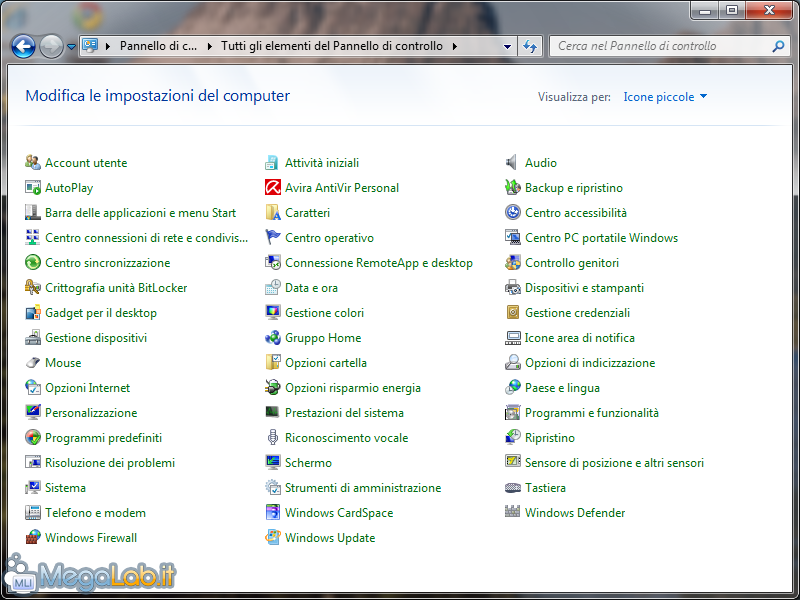The height and width of the screenshot is (600, 800).
Task: Click the Data e ora clock icon
Action: [273, 288]
